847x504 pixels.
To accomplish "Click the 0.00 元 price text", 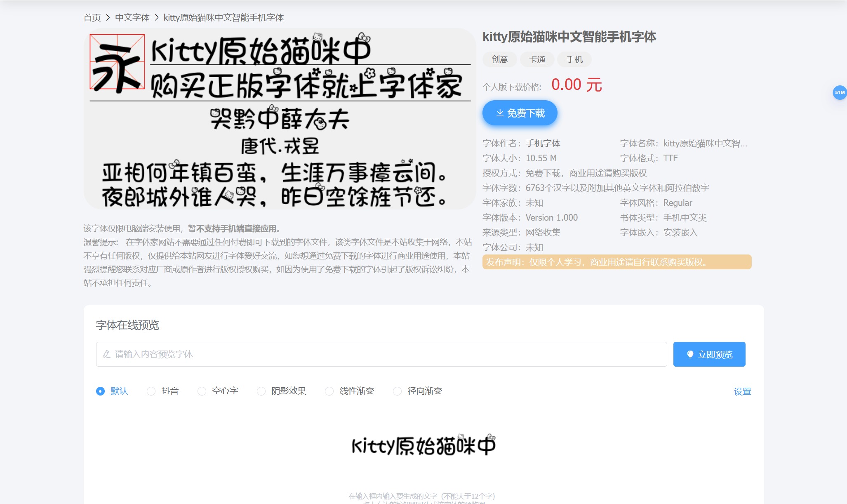I will point(576,85).
